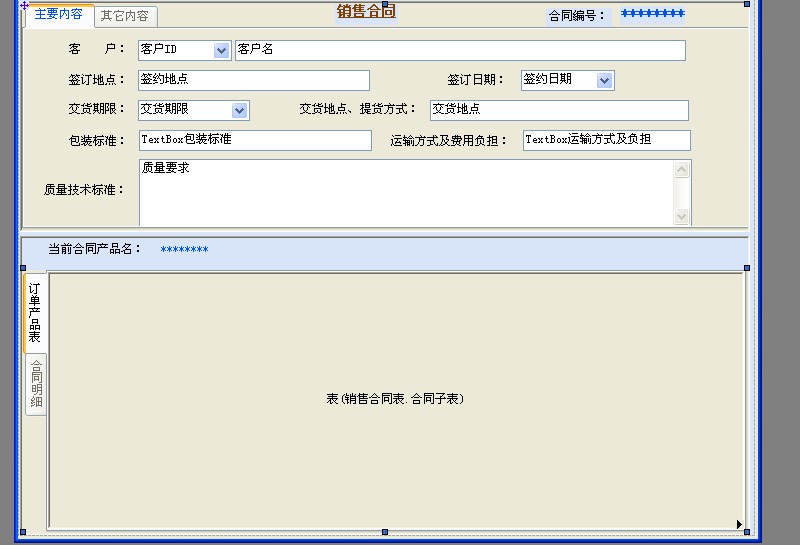Click the 合同编号 label

click(x=577, y=16)
